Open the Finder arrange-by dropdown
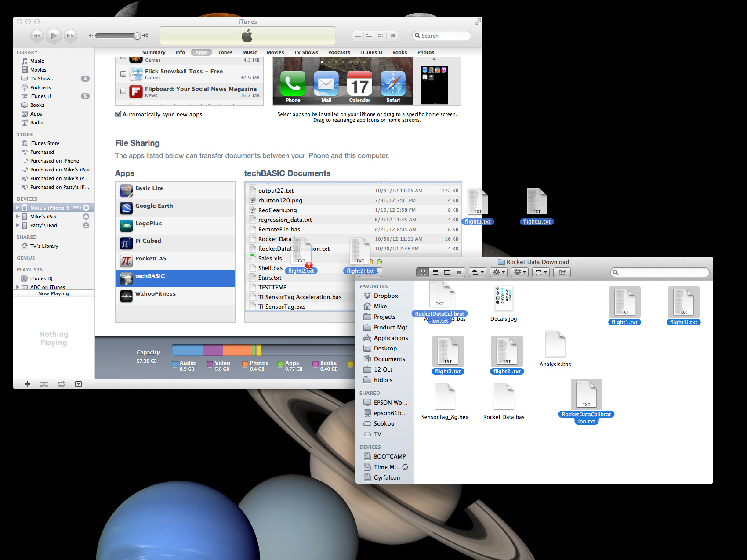This screenshot has width=747, height=560. pyautogui.click(x=477, y=272)
